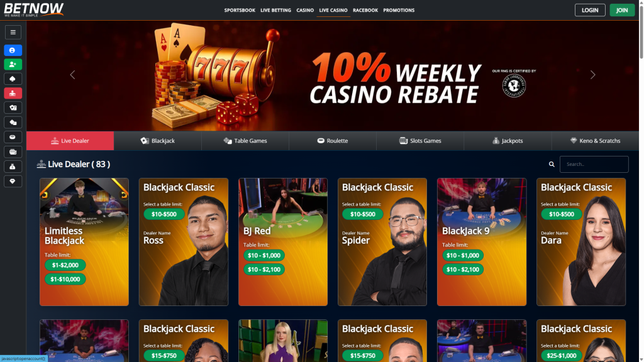This screenshot has height=362, width=644.
Task: Switch to the Slots Games tab
Action: [x=420, y=141]
